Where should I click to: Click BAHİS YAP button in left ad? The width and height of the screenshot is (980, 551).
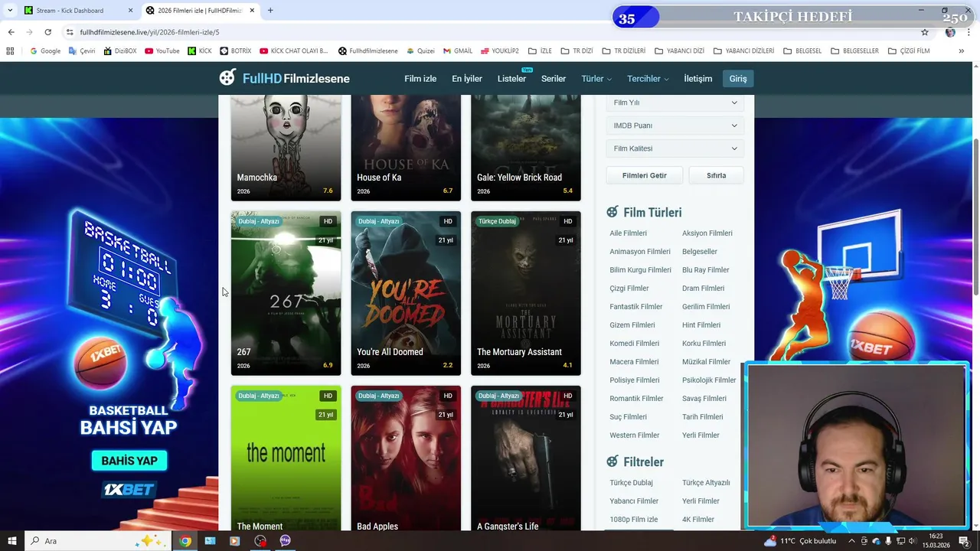(129, 461)
